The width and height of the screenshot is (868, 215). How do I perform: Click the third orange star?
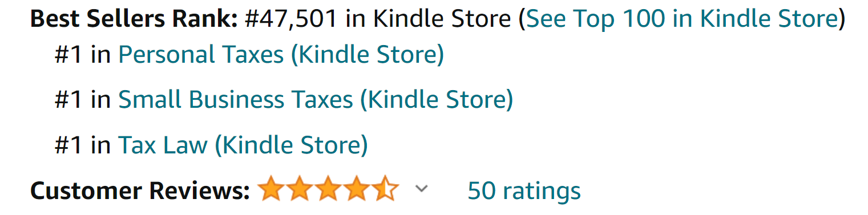328,189
